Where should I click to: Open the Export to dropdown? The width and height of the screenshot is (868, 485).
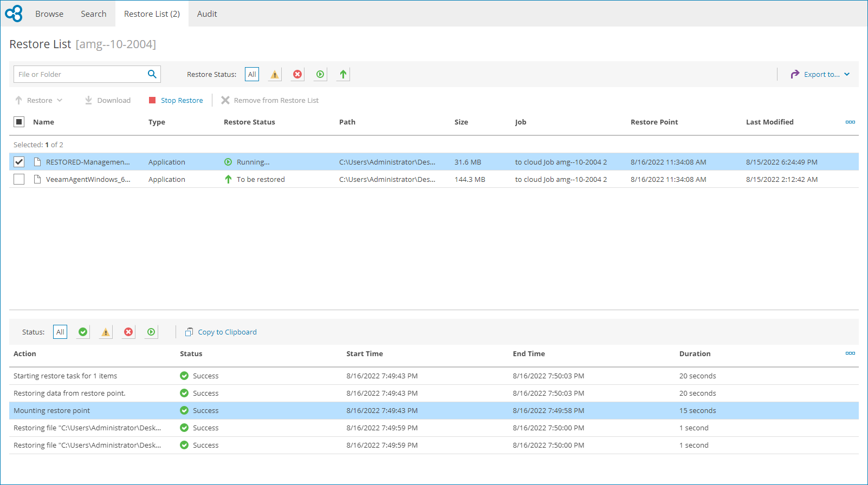[820, 75]
